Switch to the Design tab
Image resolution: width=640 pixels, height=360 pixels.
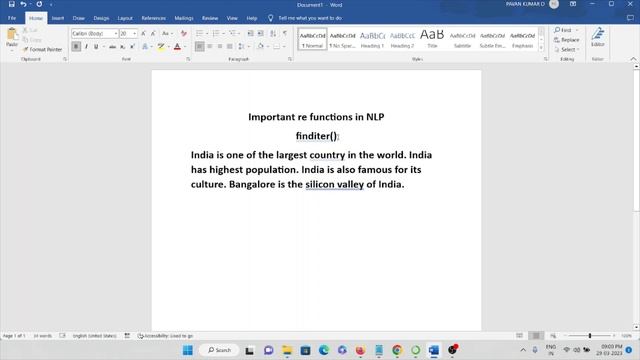coord(101,18)
